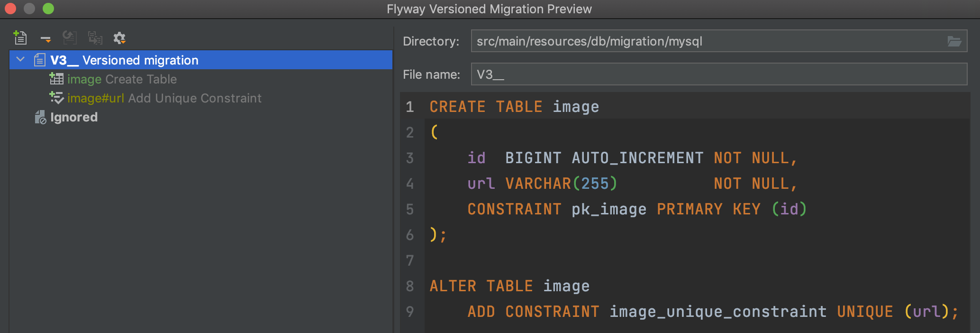980x333 pixels.
Task: Click the Directory label
Action: click(x=431, y=41)
